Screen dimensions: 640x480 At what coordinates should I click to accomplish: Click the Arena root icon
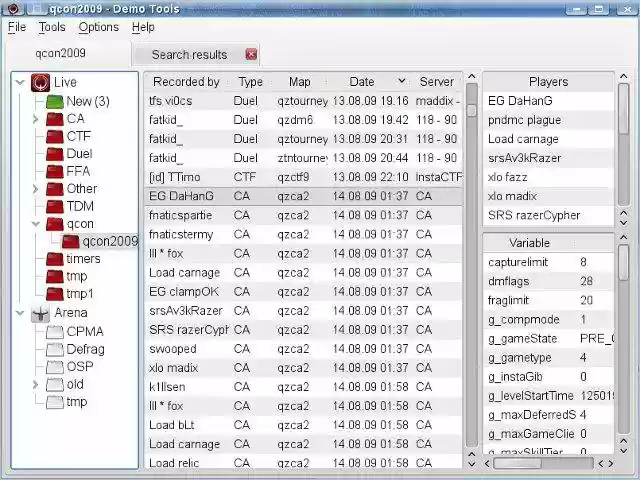coord(40,313)
